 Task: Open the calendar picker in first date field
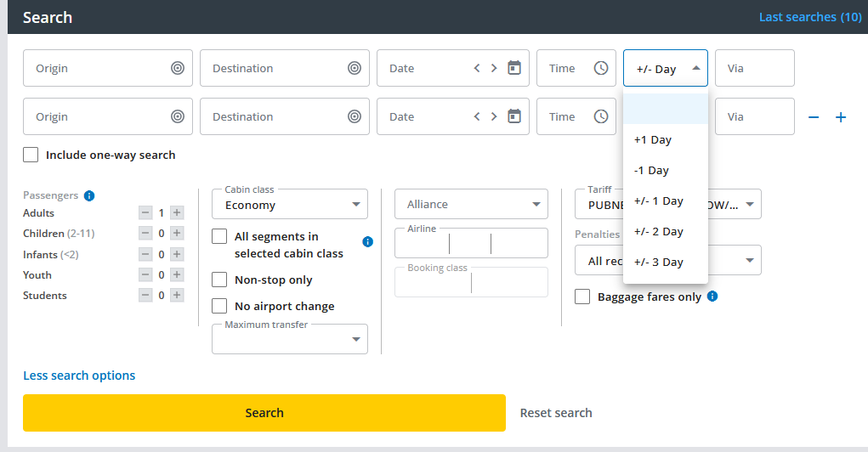tap(513, 68)
